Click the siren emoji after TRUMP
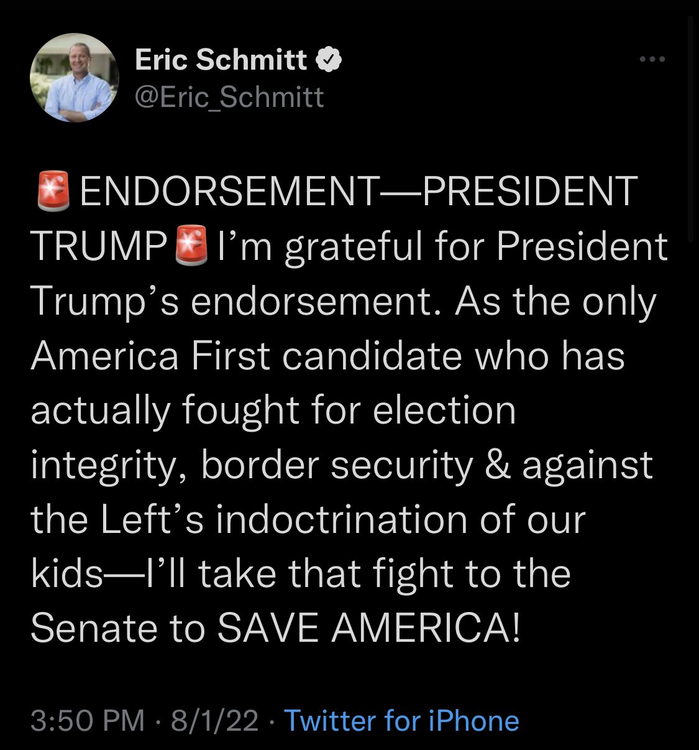The image size is (699, 750). [x=190, y=247]
